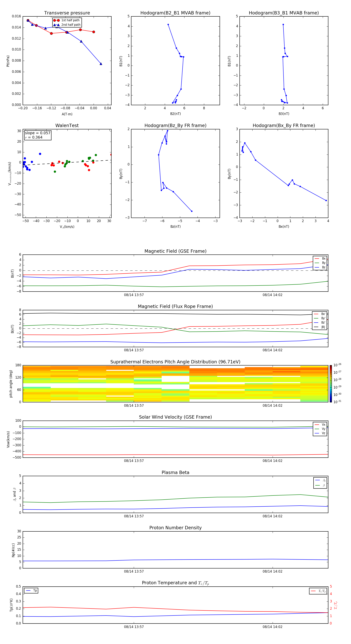This screenshot has width=351, height=644.
Task: Click the 'Bx' legend entry in GSE plot
Action: [x=320, y=259]
